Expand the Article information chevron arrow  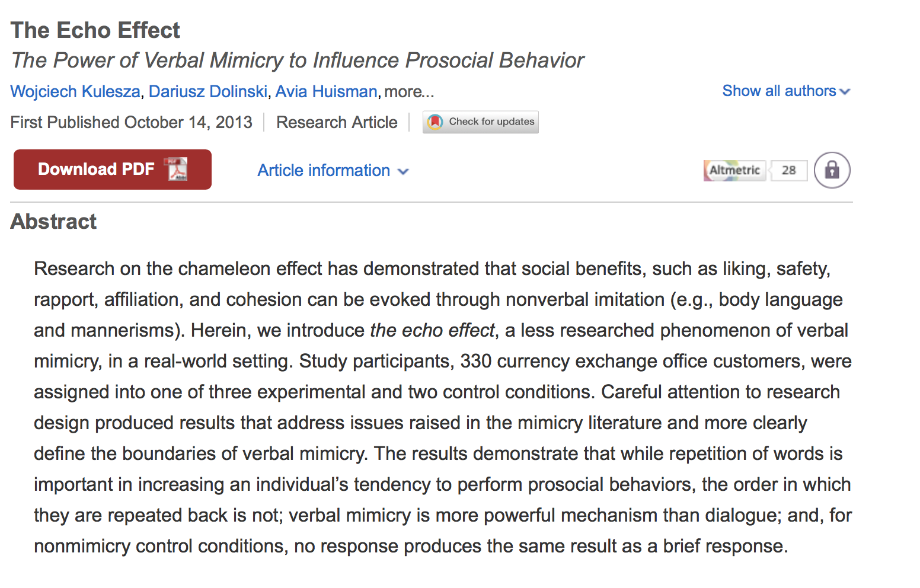click(403, 172)
